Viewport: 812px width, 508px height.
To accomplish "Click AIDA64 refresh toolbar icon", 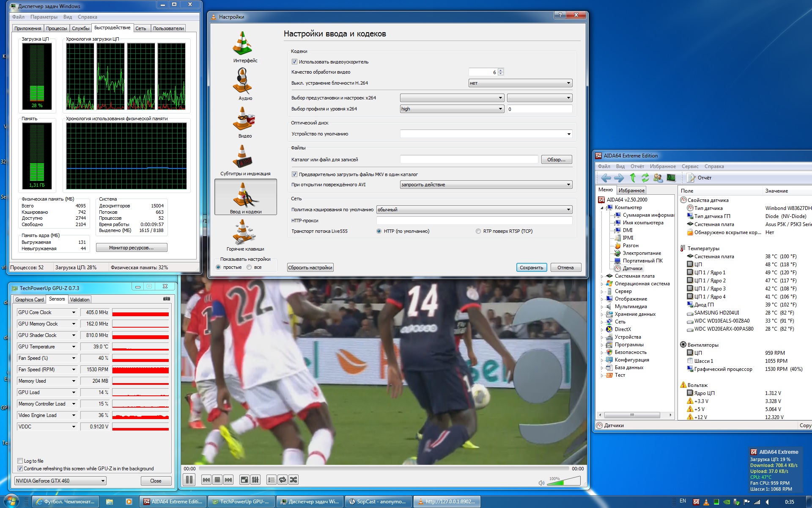I will (645, 178).
